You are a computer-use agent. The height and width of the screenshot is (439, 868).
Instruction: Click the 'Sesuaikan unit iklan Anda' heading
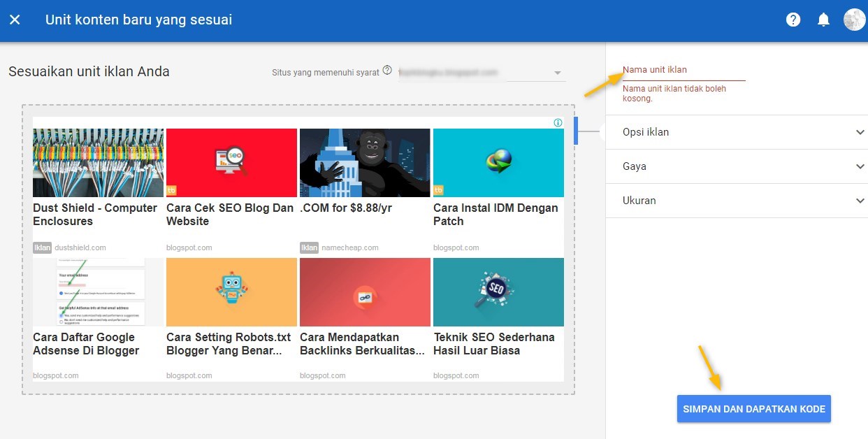coord(89,71)
